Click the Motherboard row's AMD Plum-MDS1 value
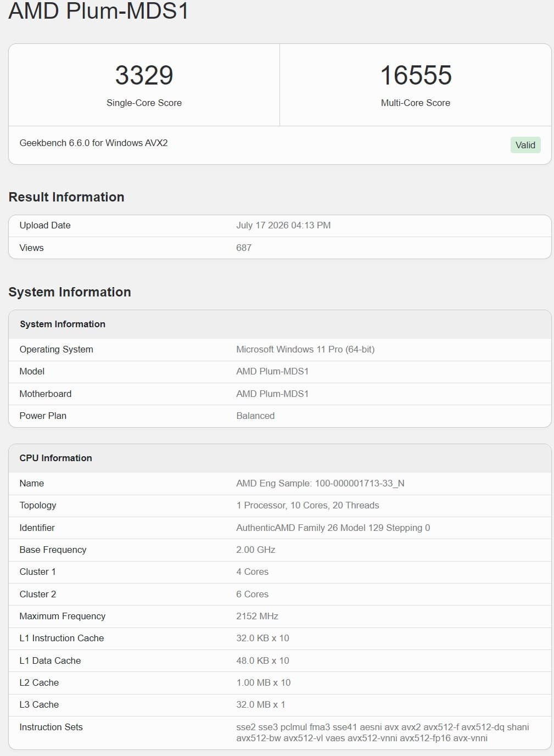This screenshot has width=554, height=756. click(x=272, y=394)
